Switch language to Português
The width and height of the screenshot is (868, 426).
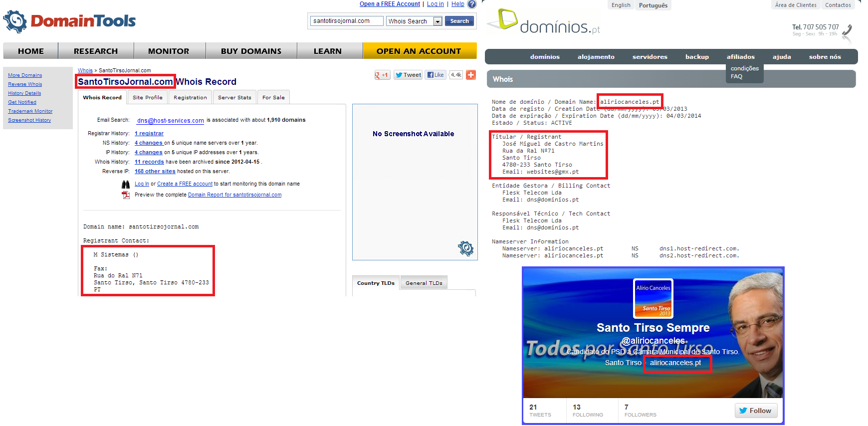tap(653, 5)
